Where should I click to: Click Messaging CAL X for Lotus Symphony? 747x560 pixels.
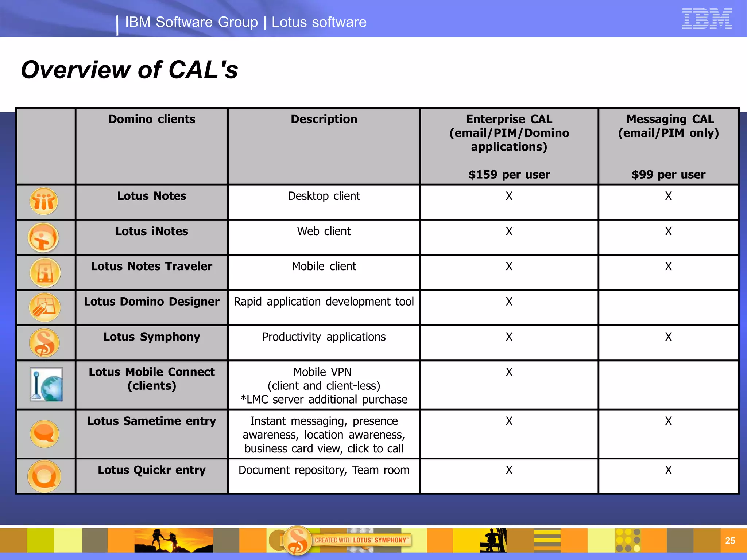669,337
